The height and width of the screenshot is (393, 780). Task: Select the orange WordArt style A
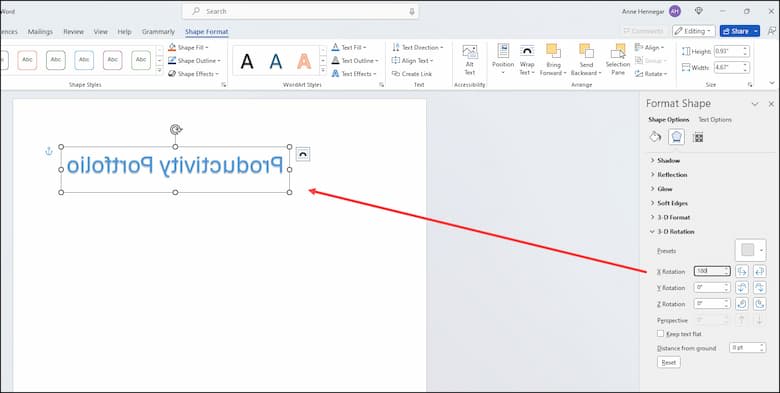(x=304, y=61)
